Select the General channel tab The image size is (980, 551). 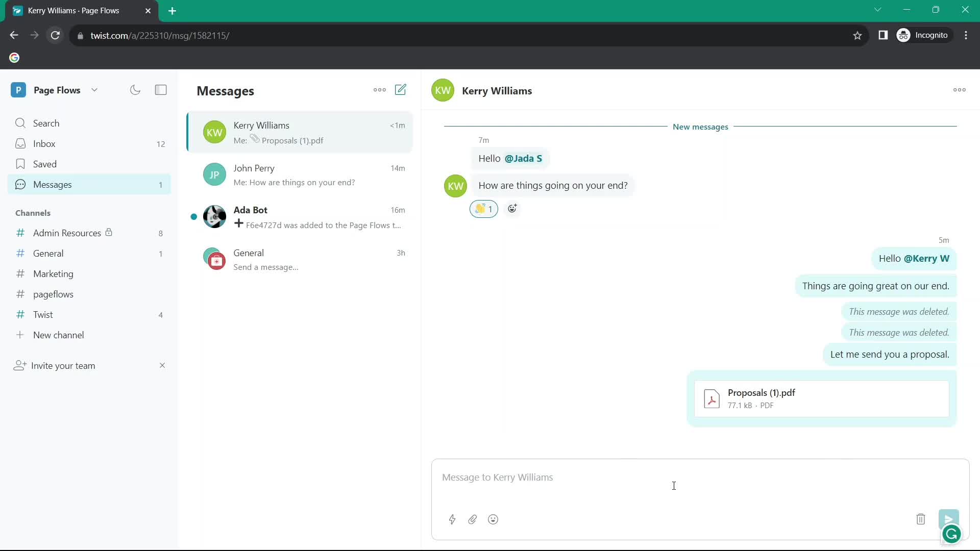pos(48,253)
